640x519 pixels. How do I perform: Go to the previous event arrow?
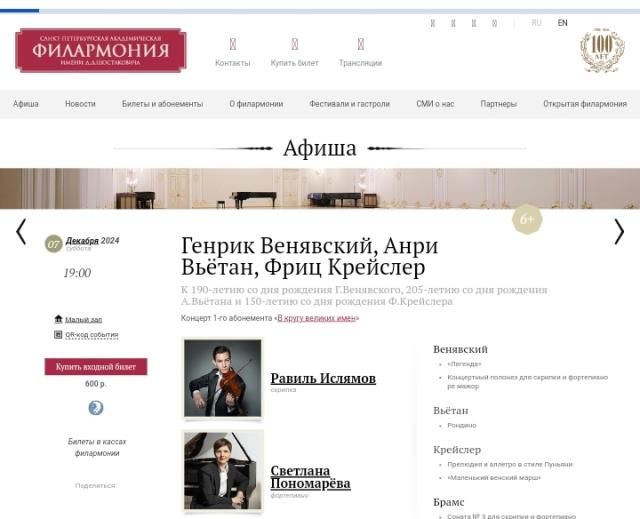[21, 232]
